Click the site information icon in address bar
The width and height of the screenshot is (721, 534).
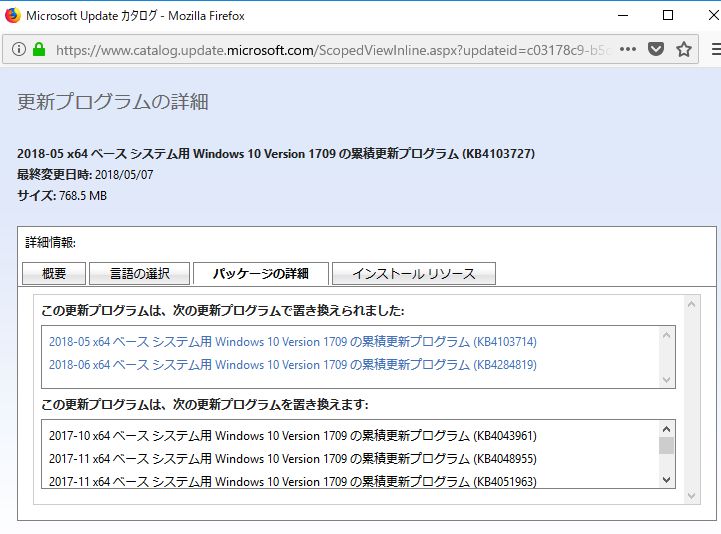tap(19, 49)
